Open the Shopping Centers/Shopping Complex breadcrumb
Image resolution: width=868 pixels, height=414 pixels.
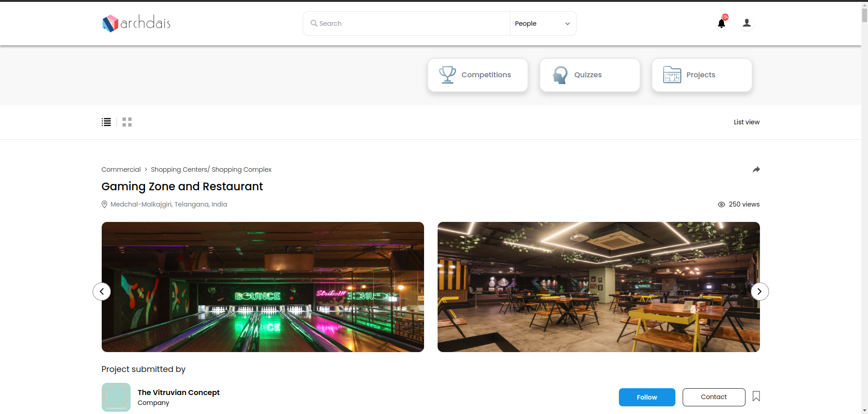pyautogui.click(x=211, y=169)
